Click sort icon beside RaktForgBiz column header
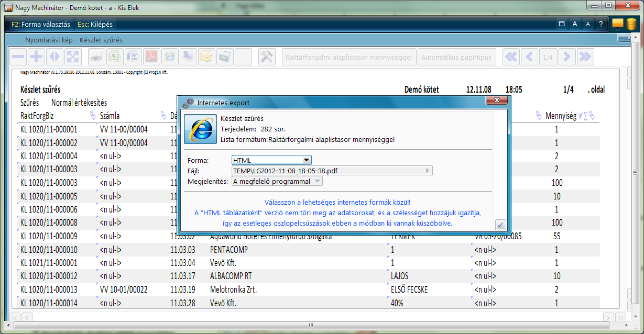This screenshot has width=644, height=334. [93, 115]
